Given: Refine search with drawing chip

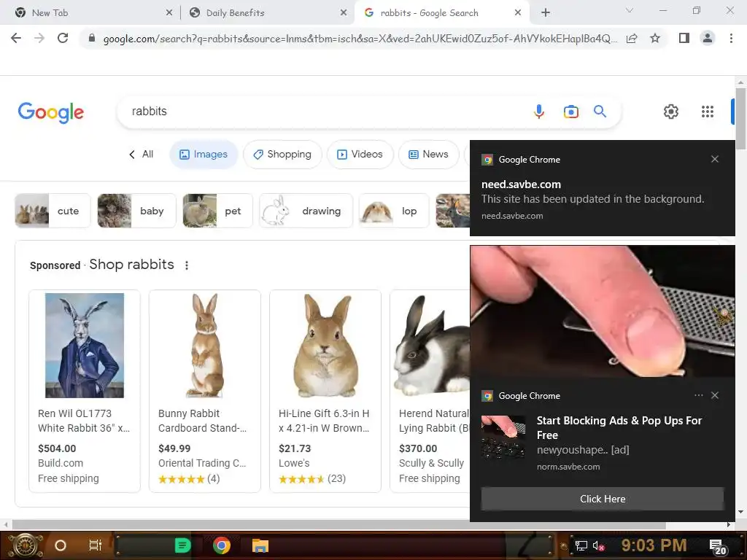Looking at the screenshot, I should (x=306, y=211).
